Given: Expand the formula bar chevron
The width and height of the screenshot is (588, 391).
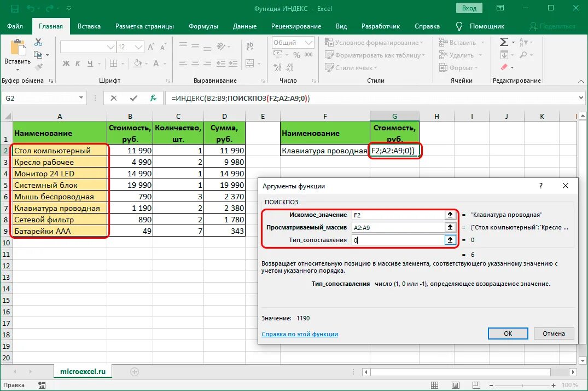Looking at the screenshot, I should pyautogui.click(x=581, y=98).
